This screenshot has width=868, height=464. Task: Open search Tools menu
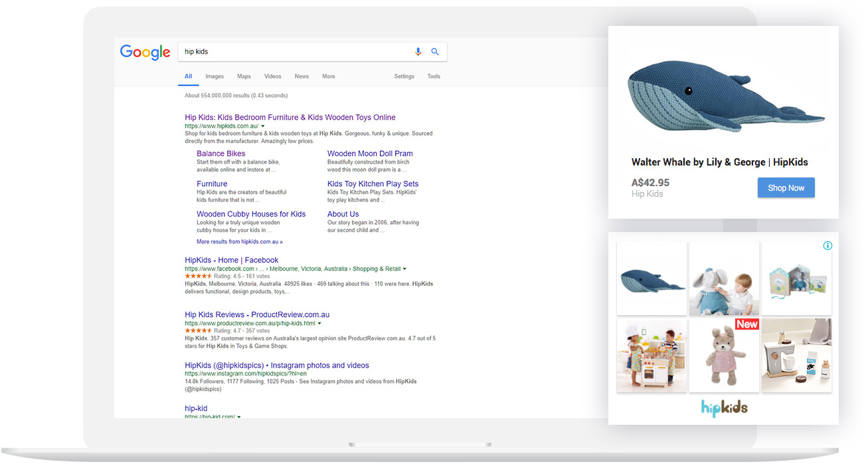[x=434, y=76]
